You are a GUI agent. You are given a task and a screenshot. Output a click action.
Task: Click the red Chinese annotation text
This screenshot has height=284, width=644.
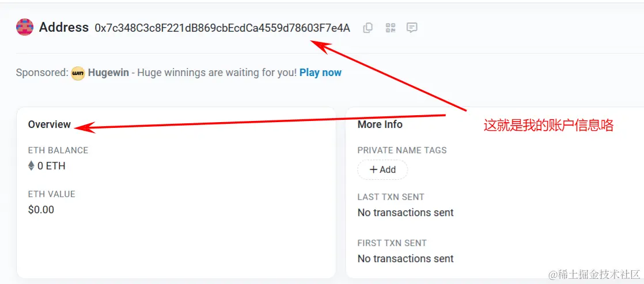[x=548, y=126]
